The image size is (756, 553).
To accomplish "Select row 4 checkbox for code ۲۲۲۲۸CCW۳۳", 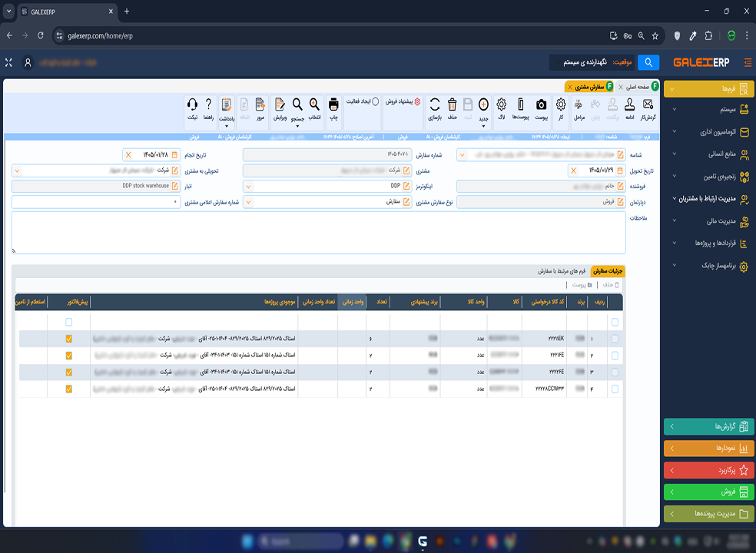I will point(615,389).
